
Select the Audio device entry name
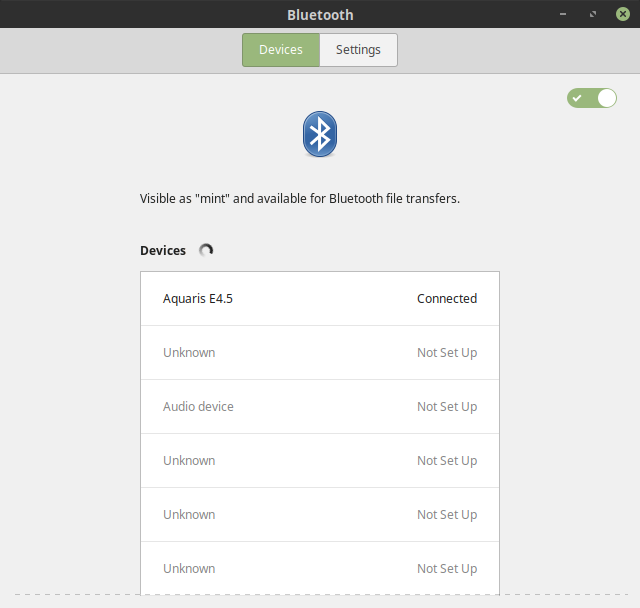pos(198,406)
